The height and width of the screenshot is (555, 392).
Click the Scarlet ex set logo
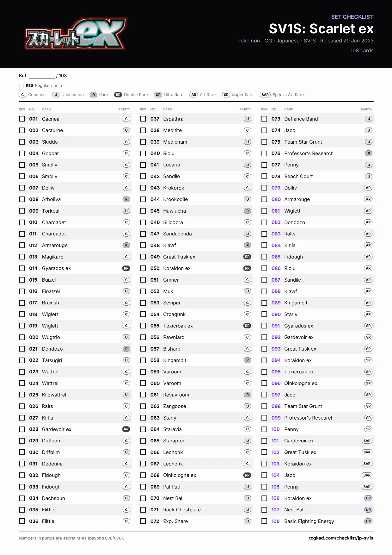(76, 34)
